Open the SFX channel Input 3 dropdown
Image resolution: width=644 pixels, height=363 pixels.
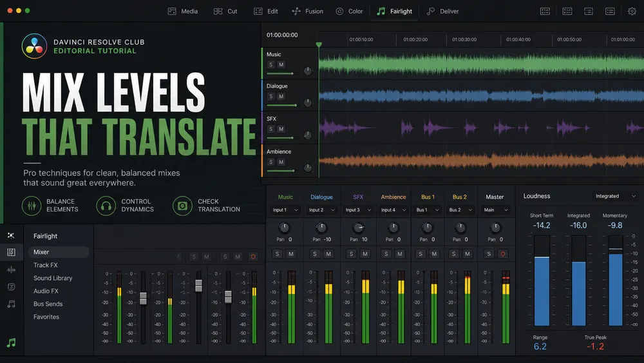[x=357, y=210]
